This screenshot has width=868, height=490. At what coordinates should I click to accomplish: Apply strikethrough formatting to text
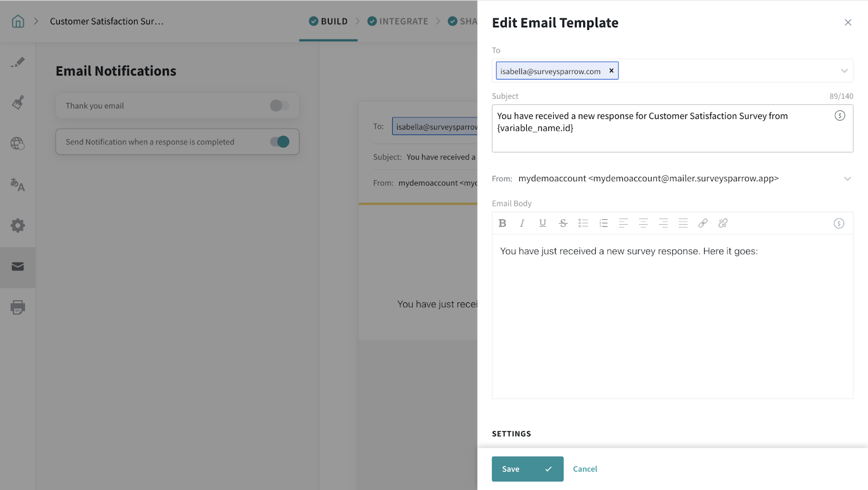563,223
